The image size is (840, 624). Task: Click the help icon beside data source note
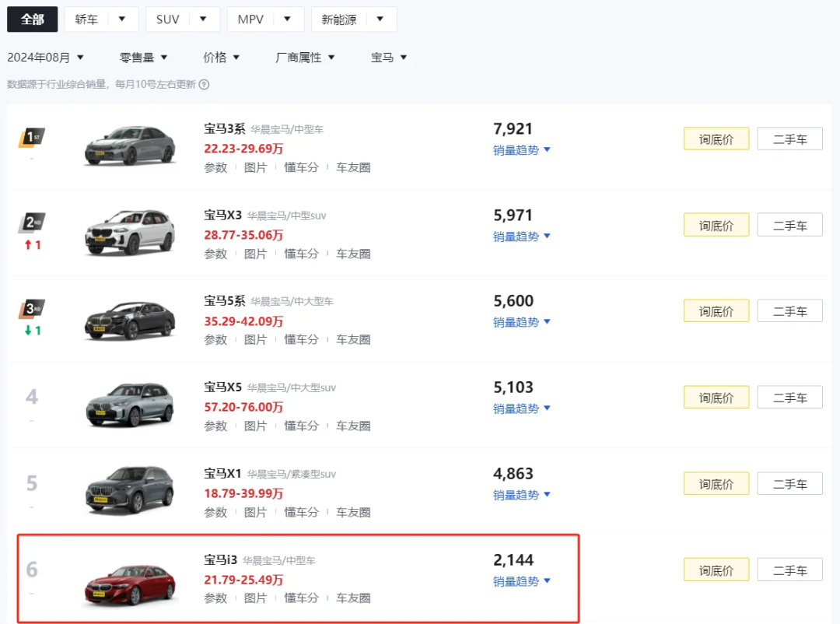205,85
